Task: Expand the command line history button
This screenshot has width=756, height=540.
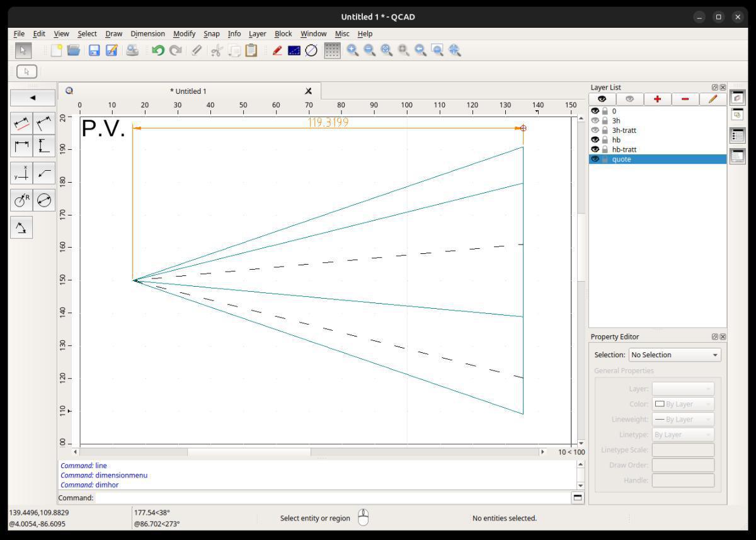Action: click(x=577, y=498)
